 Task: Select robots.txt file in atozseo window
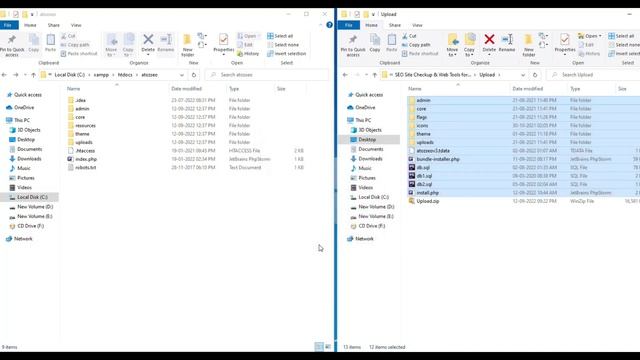[85, 167]
